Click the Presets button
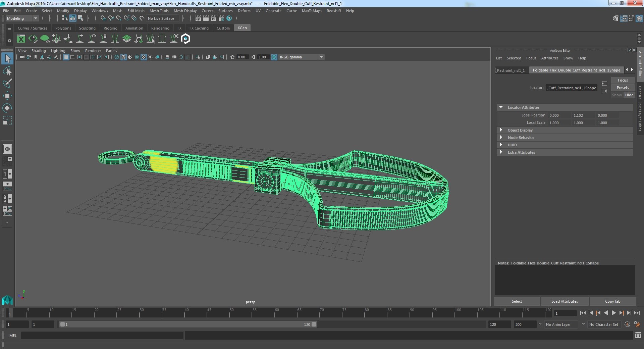Image resolution: width=644 pixels, height=349 pixels. pyautogui.click(x=623, y=88)
